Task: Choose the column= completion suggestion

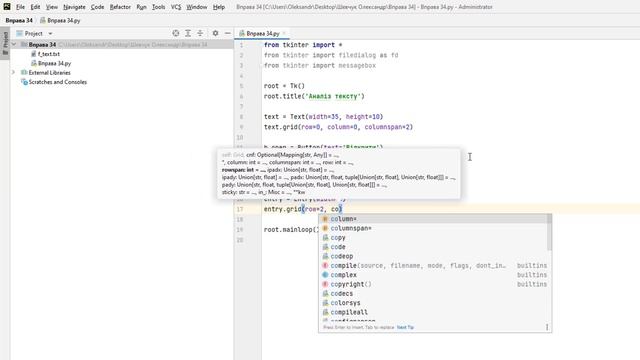Action: [x=433, y=219]
